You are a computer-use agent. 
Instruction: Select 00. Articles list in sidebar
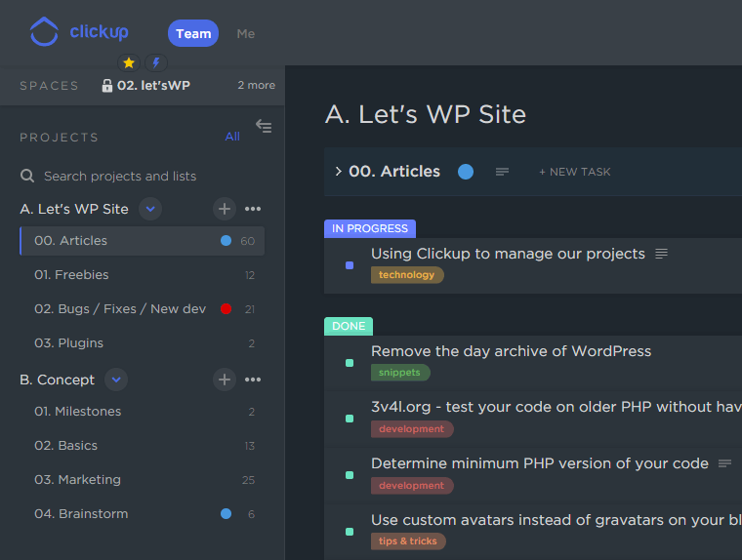(142, 241)
